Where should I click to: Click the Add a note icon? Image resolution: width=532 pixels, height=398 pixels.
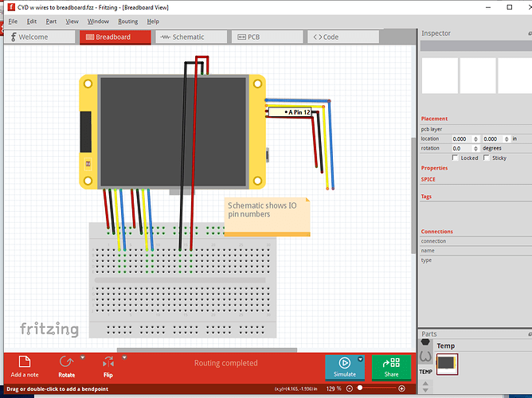pos(24,363)
